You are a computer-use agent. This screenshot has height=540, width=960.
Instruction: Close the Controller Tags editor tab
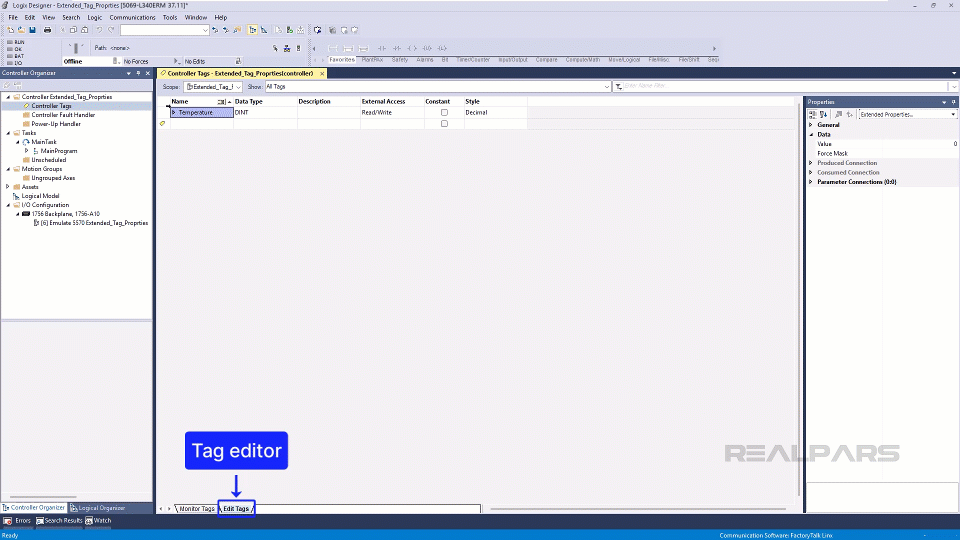(322, 73)
